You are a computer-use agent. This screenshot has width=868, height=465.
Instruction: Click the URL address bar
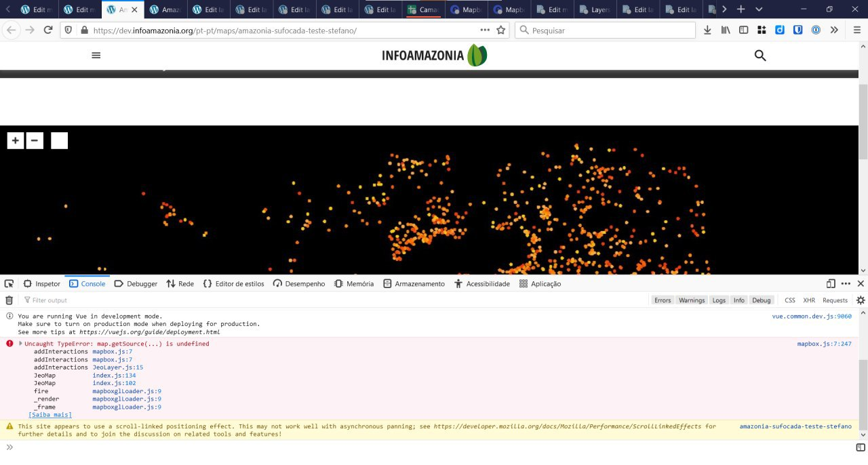(285, 31)
